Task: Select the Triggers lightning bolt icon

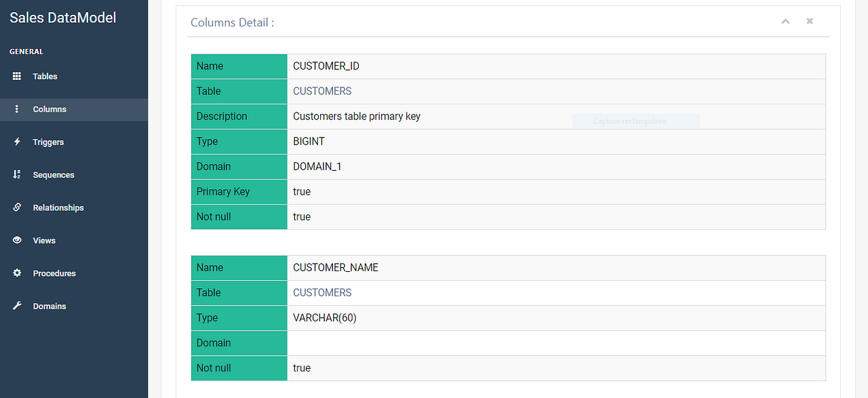Action: pyautogui.click(x=16, y=142)
